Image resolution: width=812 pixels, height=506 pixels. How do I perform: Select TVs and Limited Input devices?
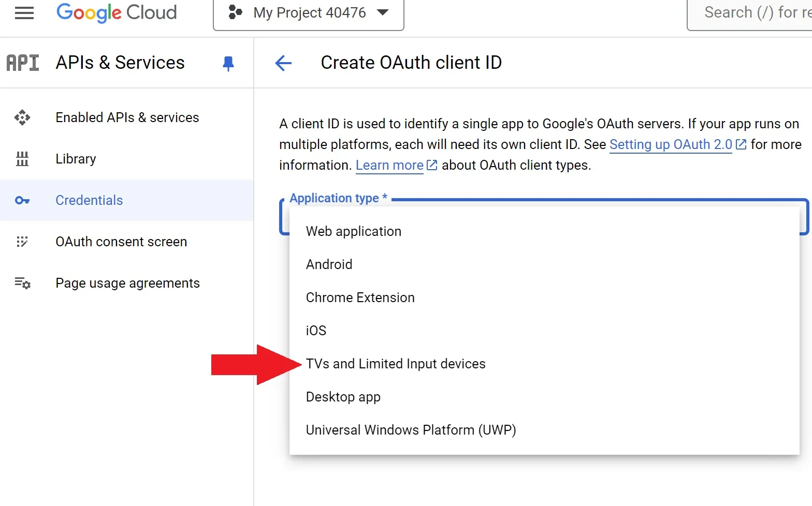396,364
